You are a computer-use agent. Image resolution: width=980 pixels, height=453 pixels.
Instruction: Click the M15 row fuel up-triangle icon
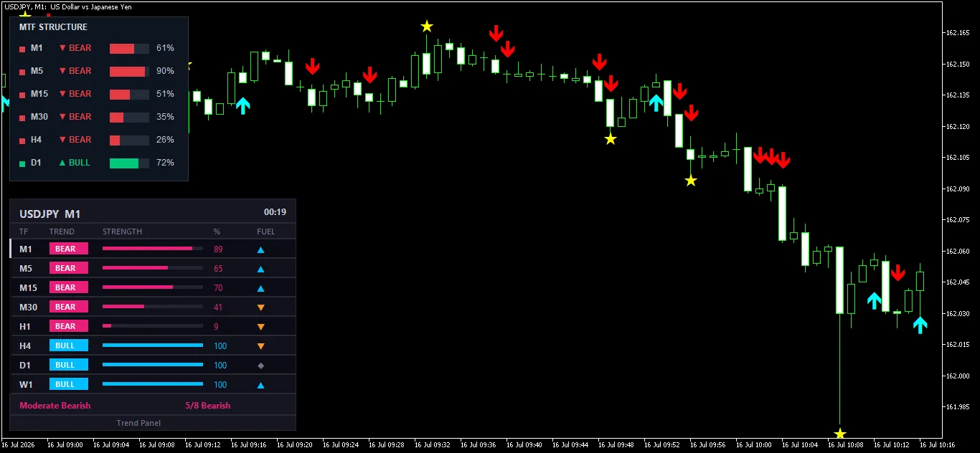point(261,289)
